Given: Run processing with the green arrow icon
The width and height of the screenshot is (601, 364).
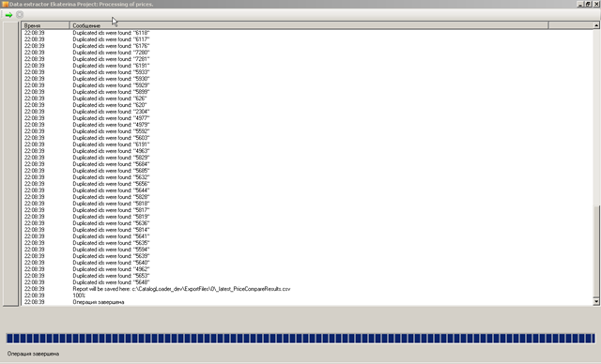Looking at the screenshot, I should 8,15.
